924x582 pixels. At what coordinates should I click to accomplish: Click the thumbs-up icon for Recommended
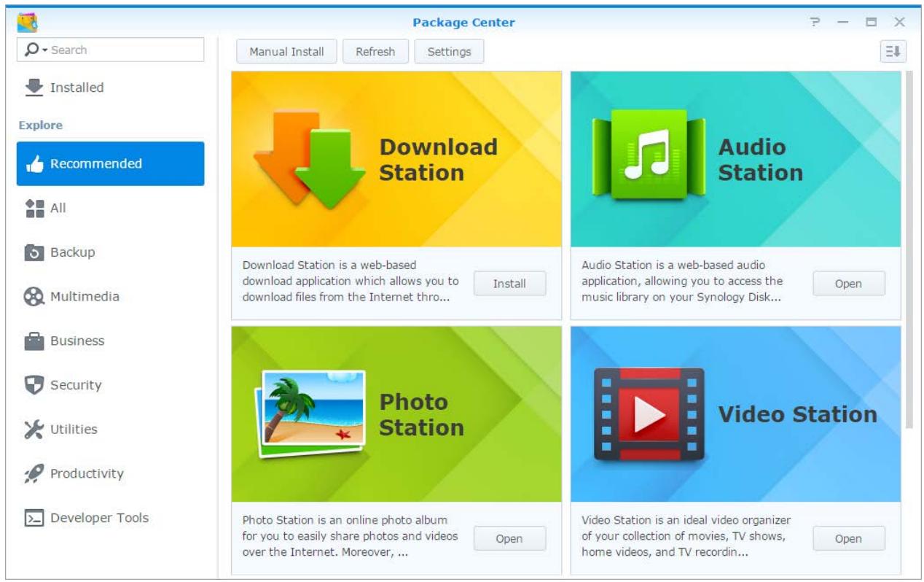click(x=34, y=165)
